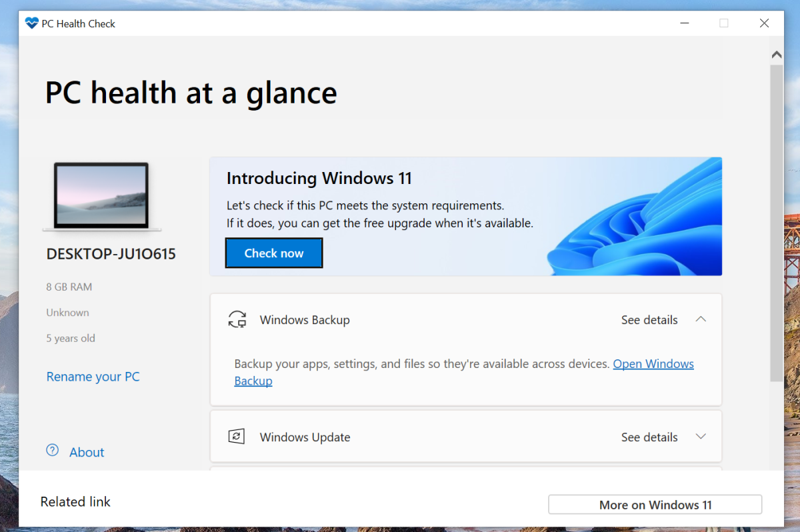Click the Introducing Windows 11 heading
800x532 pixels.
[x=319, y=178]
